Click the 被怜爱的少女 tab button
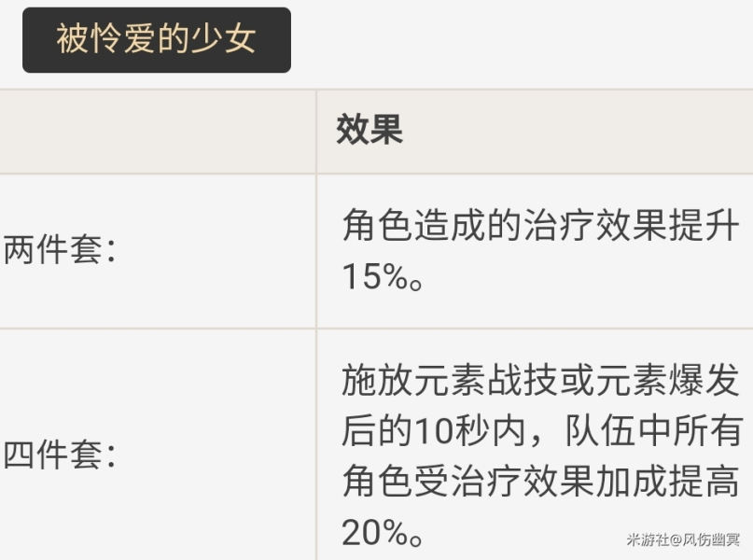The image size is (753, 560). [156, 40]
